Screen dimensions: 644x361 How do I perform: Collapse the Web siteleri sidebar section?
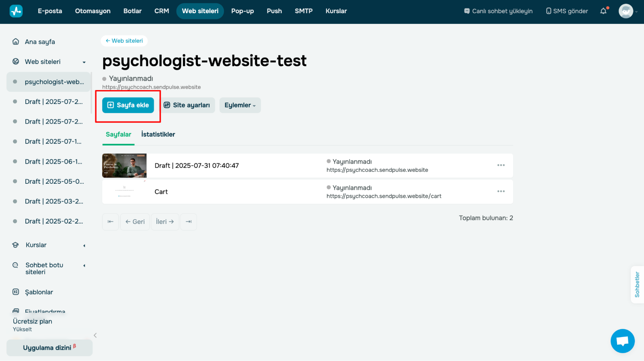(x=84, y=61)
